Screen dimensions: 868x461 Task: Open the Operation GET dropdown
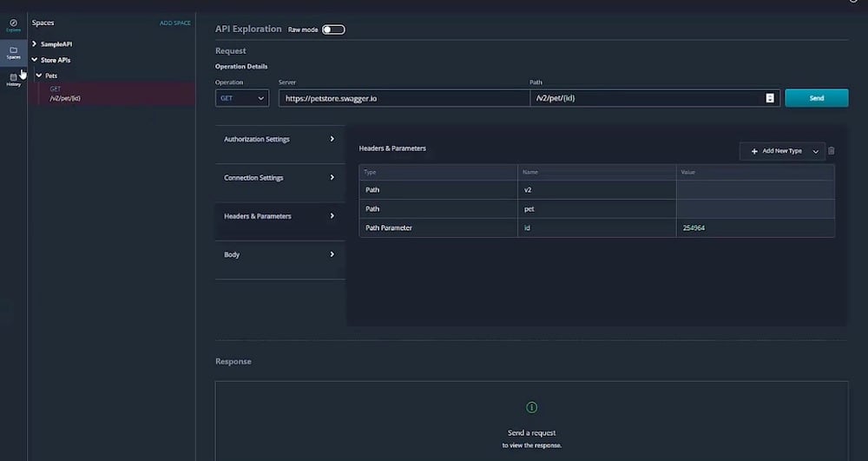242,98
